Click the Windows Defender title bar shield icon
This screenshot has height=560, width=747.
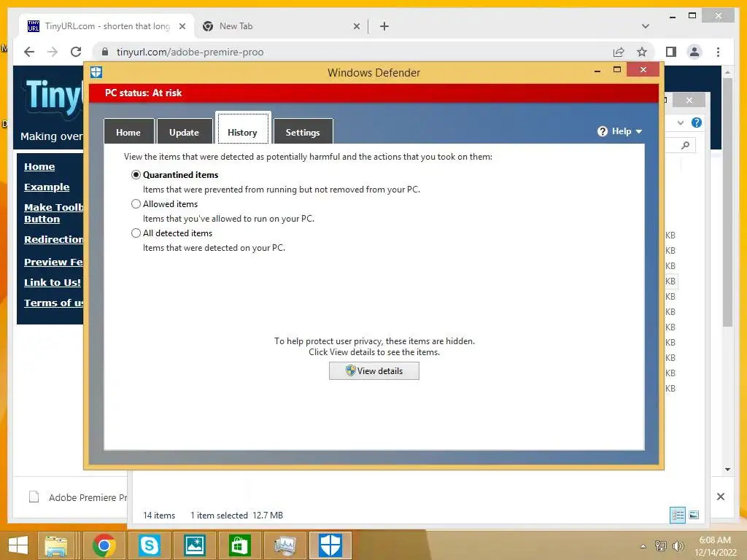point(96,72)
